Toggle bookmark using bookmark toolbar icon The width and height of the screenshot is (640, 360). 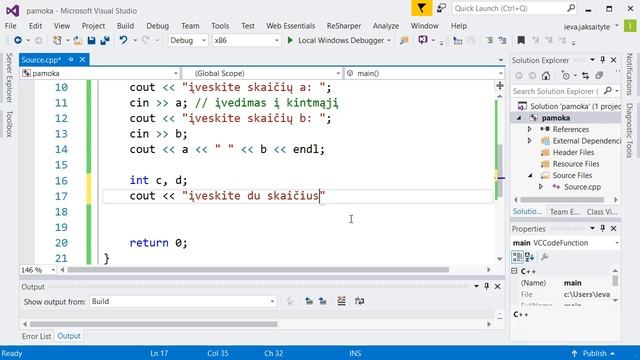[521, 40]
